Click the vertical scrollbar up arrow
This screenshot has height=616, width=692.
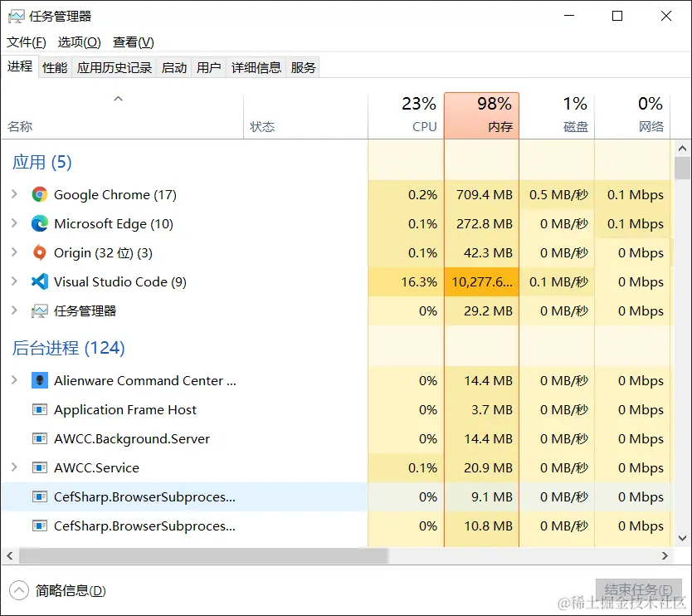[x=682, y=149]
